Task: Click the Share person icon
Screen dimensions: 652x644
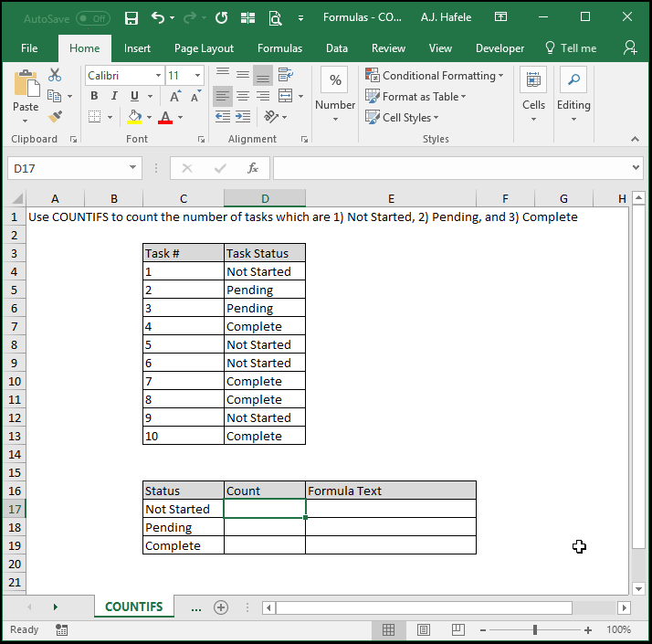Action: click(x=629, y=48)
